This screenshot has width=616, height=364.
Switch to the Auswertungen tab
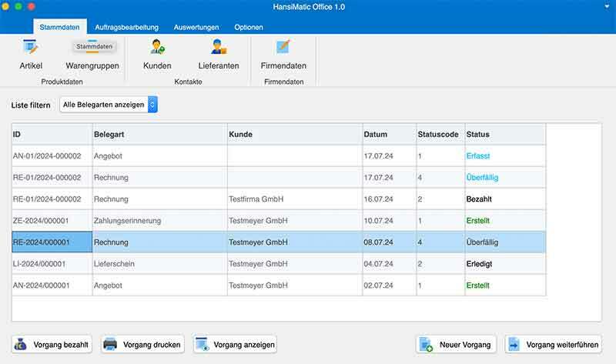pyautogui.click(x=196, y=27)
